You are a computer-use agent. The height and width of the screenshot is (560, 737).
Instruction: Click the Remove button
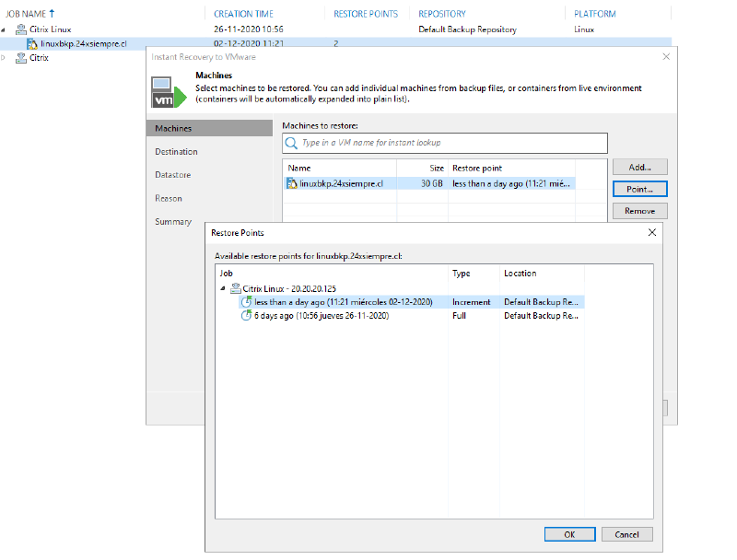pyautogui.click(x=639, y=211)
